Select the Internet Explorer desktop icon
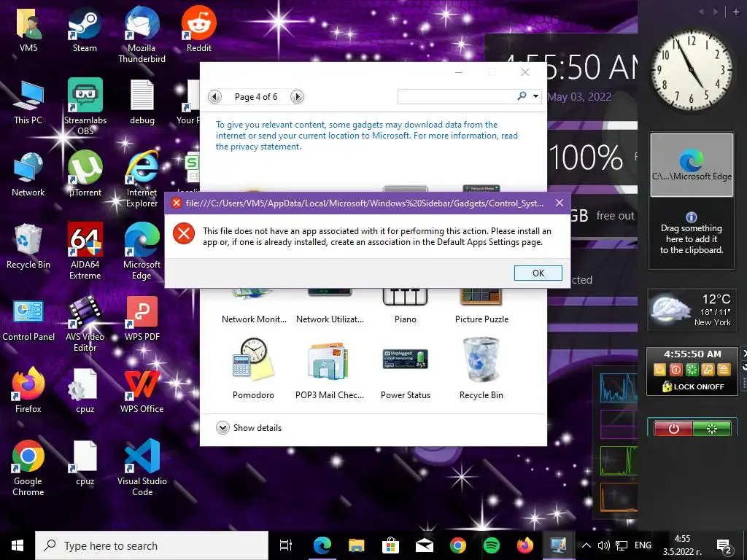 pos(142,179)
